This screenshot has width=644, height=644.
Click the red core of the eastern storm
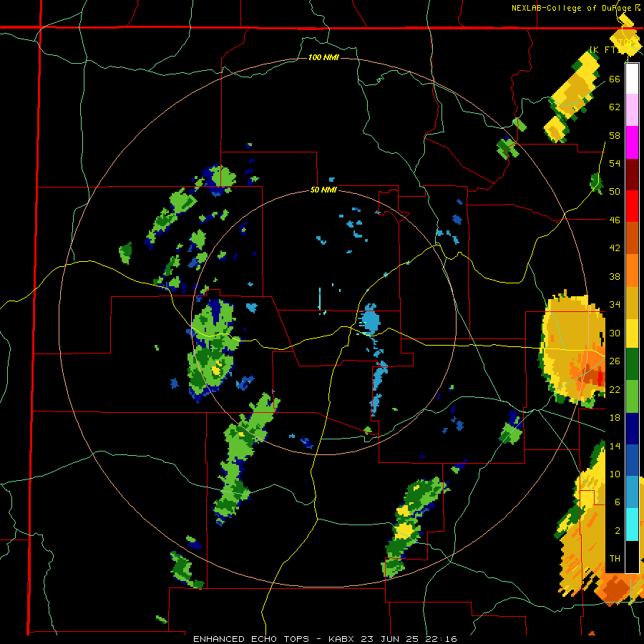(601, 379)
